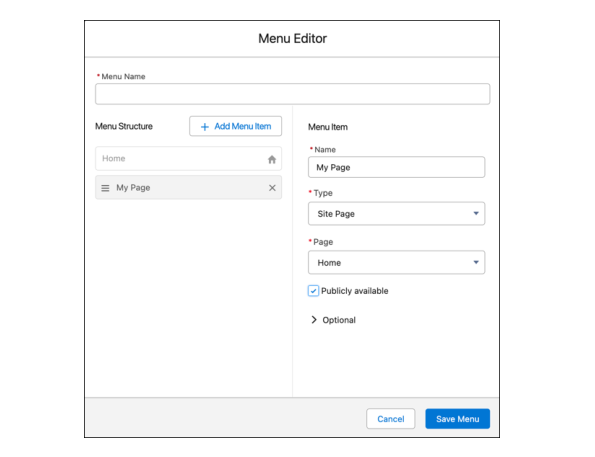The height and width of the screenshot is (457, 595).
Task: Remove My Page with the X icon
Action: (x=272, y=188)
